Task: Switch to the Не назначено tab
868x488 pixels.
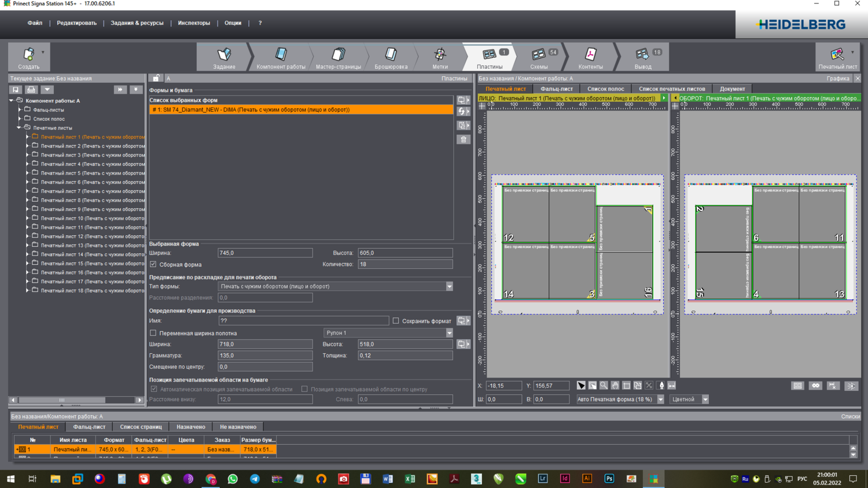Action: [x=238, y=427]
